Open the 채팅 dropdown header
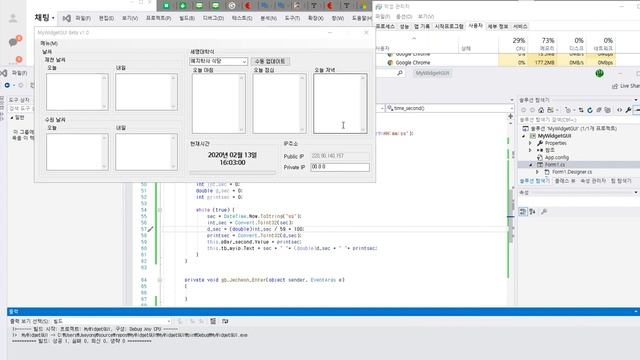The width and height of the screenshot is (640, 360). [44, 18]
